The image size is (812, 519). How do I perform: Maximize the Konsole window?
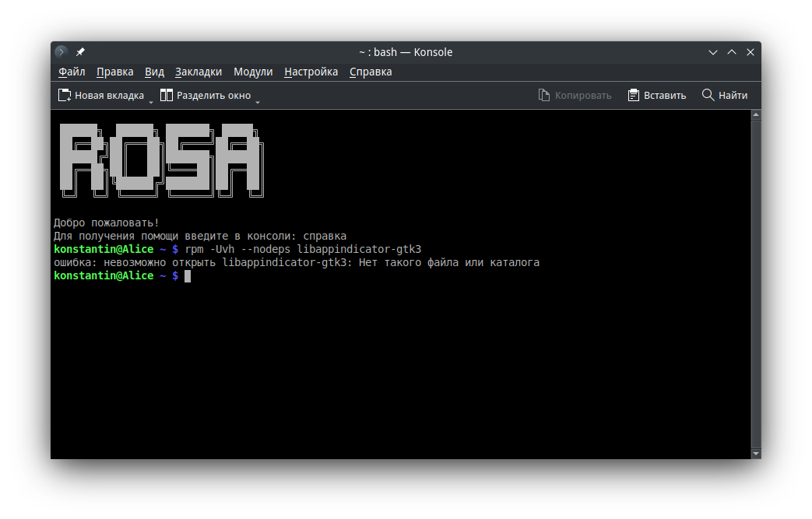(732, 52)
